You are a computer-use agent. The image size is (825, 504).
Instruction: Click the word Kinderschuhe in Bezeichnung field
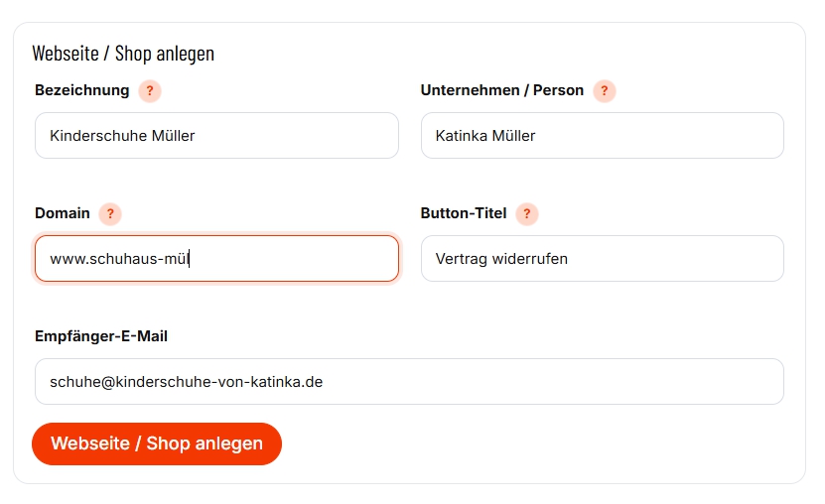click(x=95, y=136)
